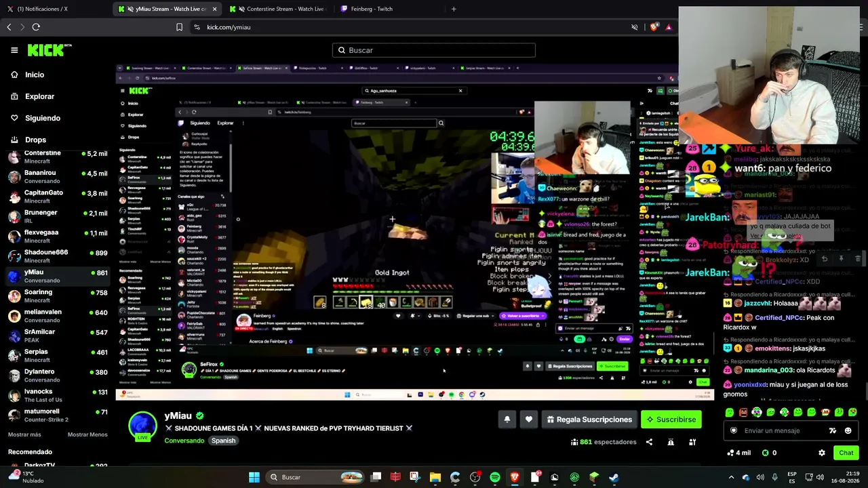This screenshot has height=488, width=868.
Task: Open Spotify from the taskbar
Action: point(495,477)
